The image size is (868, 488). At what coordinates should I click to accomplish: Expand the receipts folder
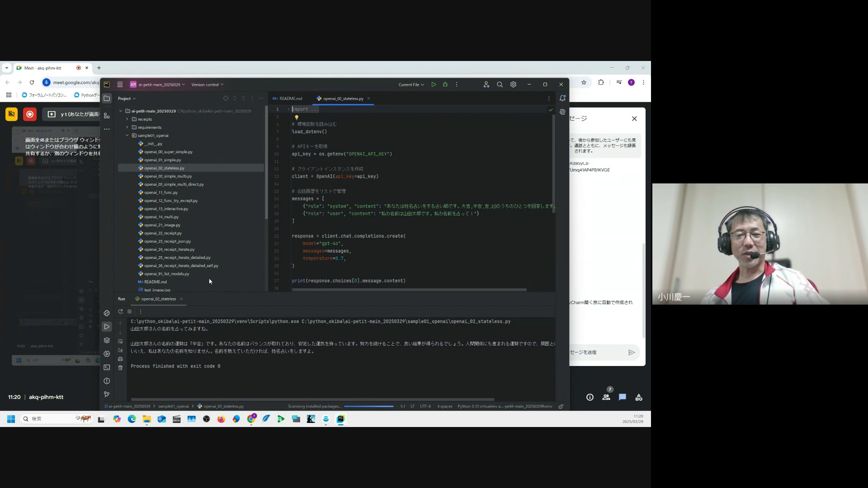127,119
